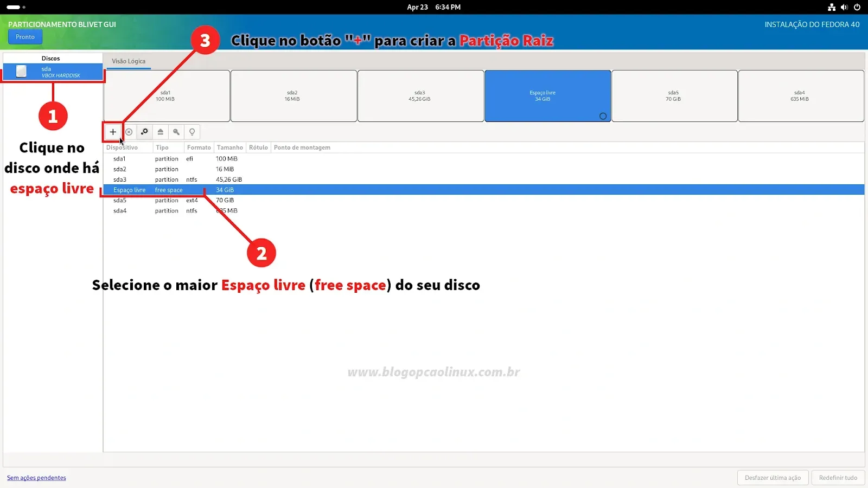Click the "16 MiB" size cell
This screenshot has height=488, width=868.
coord(225,169)
